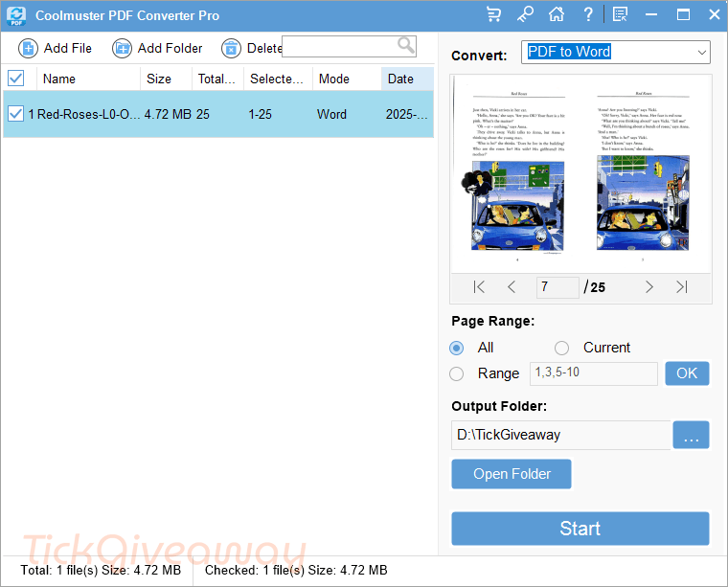Click the Add Folder label

(x=170, y=48)
